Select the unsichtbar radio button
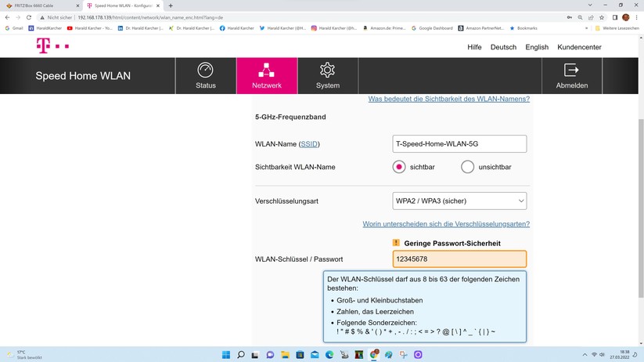Viewport: 644px width, 362px height. coord(467,167)
